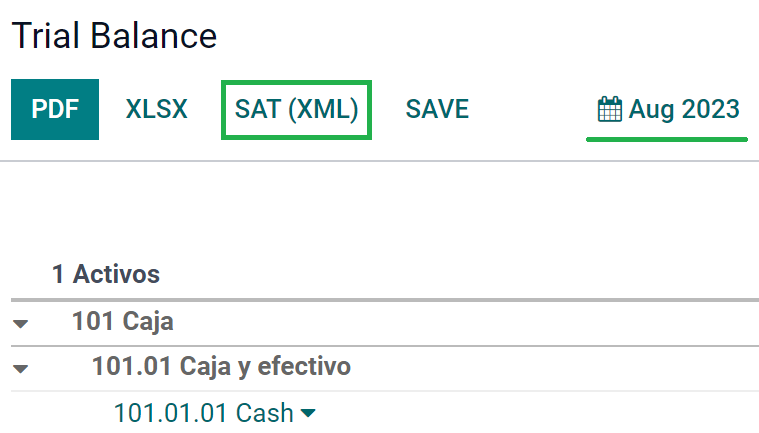Collapse the 101 Caja group arrow

click(21, 324)
